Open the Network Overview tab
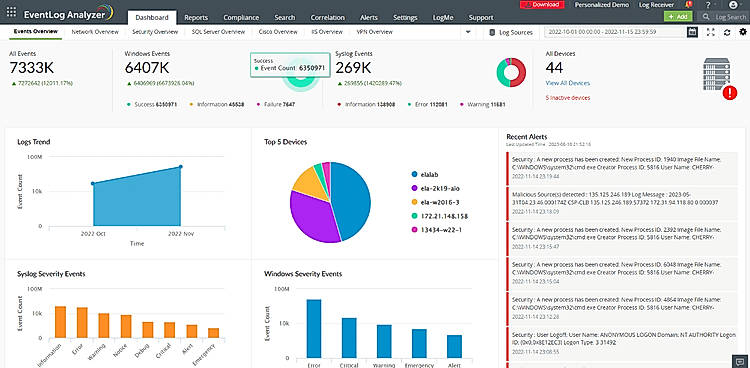750x368 pixels. [95, 32]
